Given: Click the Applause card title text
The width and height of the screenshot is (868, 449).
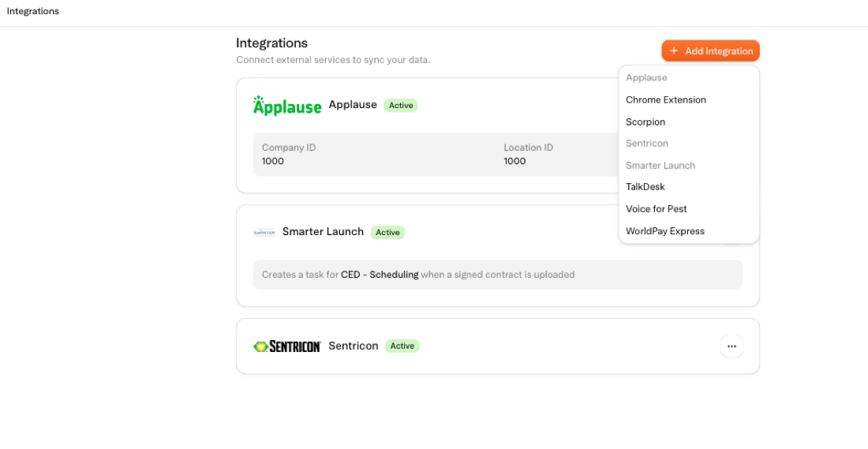Looking at the screenshot, I should [x=353, y=105].
